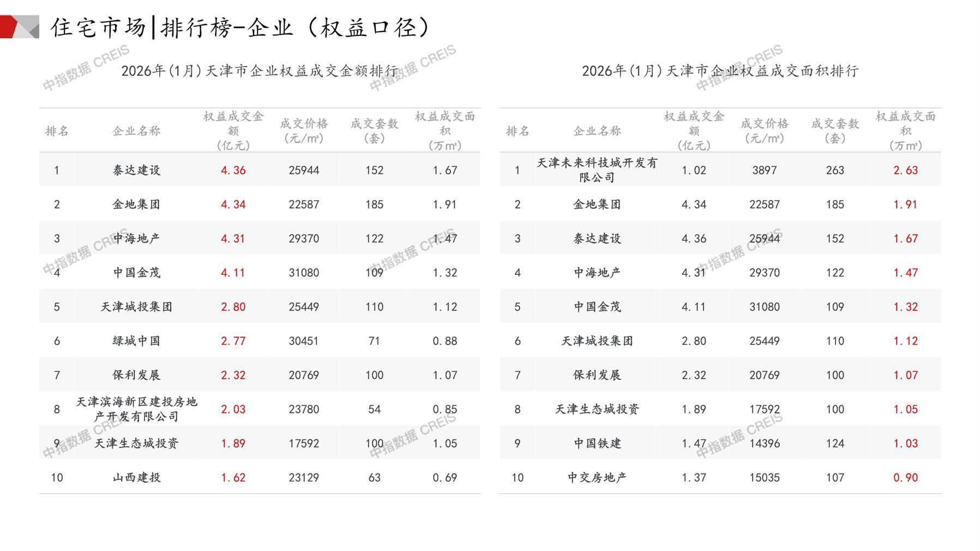
Task: Select the 天津市企业权益成交面积排行 table title
Action: [x=720, y=71]
